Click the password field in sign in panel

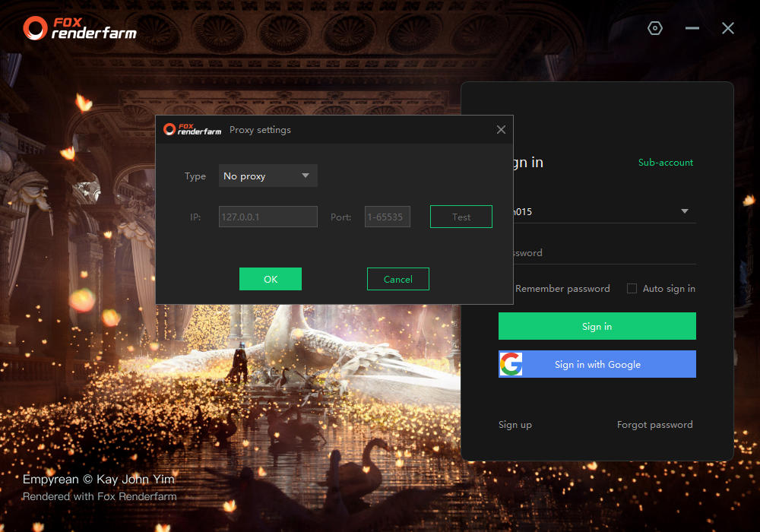point(604,253)
